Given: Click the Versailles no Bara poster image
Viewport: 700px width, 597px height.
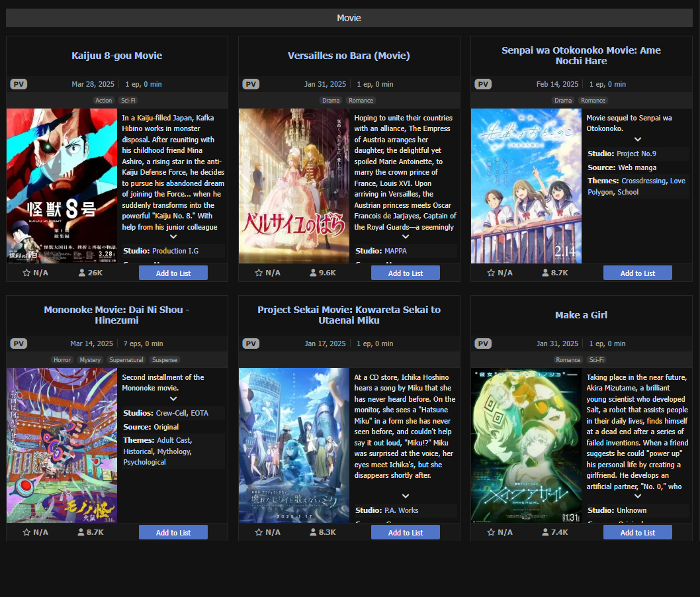Looking at the screenshot, I should [x=294, y=186].
